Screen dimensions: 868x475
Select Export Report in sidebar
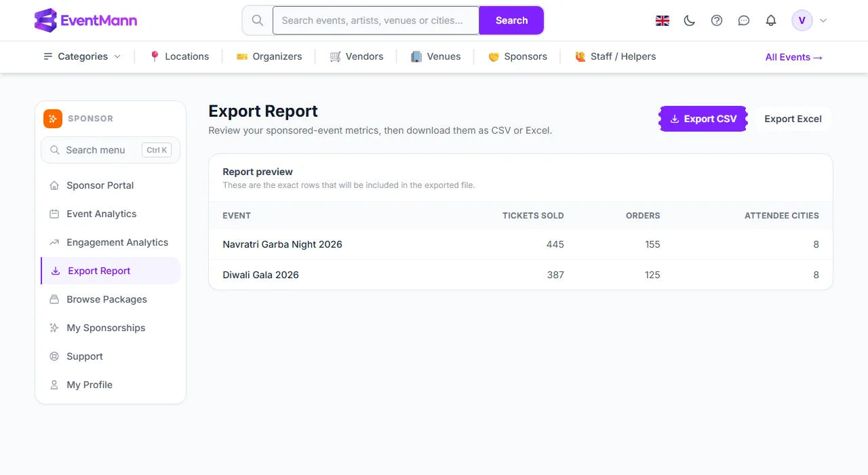[x=111, y=271]
